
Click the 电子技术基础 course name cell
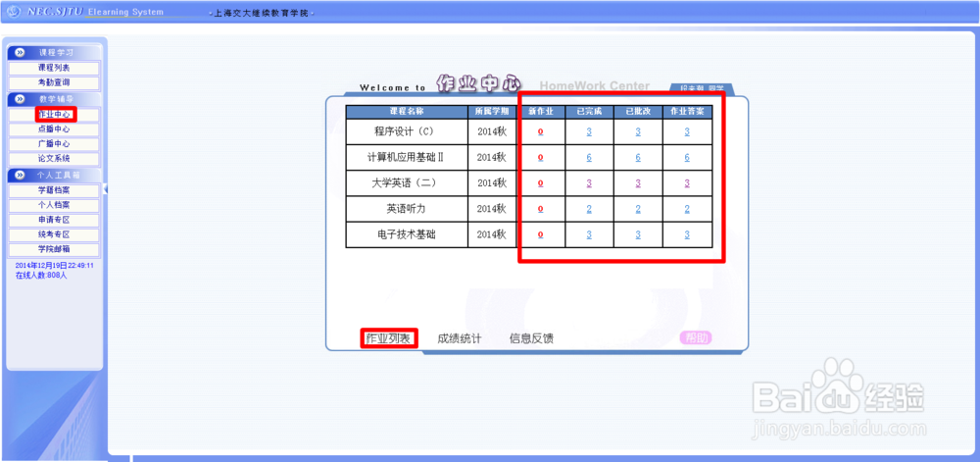coord(407,234)
